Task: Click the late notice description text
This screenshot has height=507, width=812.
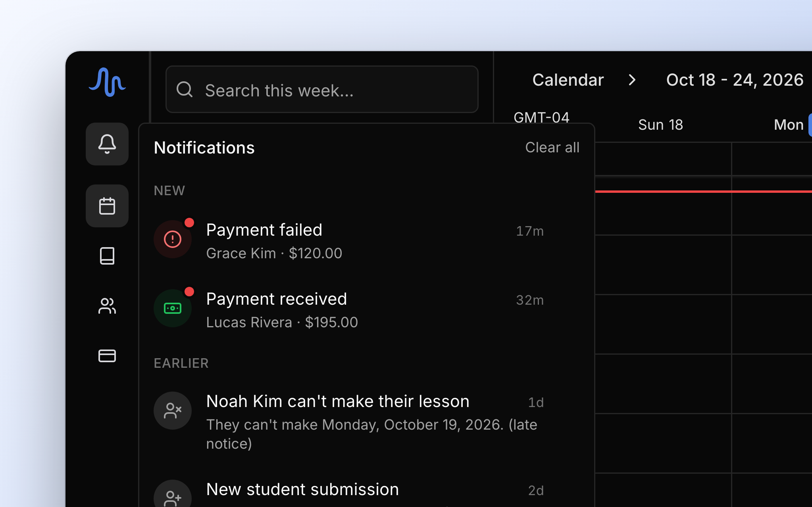Action: click(372, 434)
